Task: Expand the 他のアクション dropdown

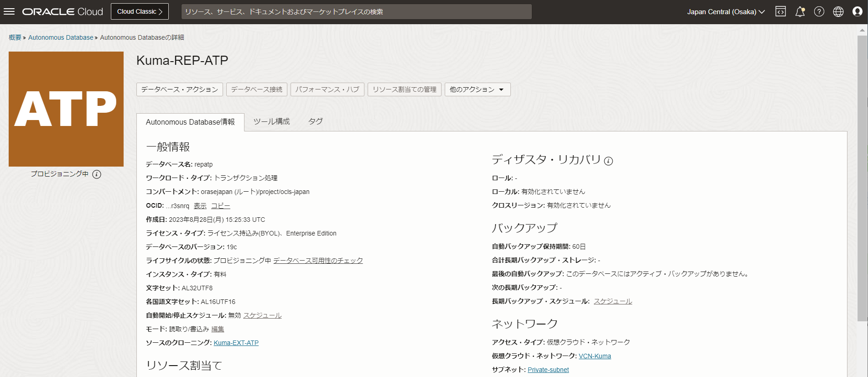Action: click(x=478, y=89)
